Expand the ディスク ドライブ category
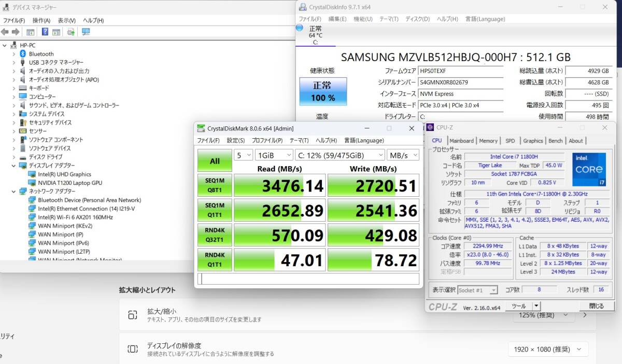Screen dimensions: 622x364 pos(14,157)
